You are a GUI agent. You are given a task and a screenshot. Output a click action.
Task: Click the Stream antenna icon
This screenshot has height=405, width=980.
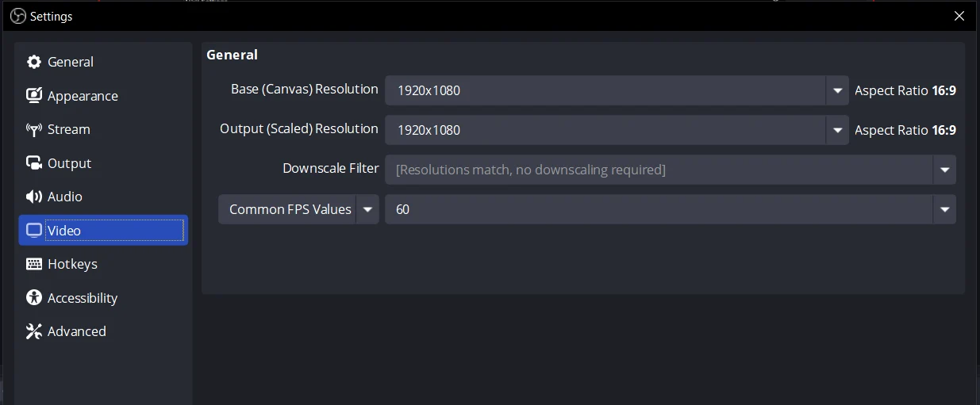(x=34, y=129)
